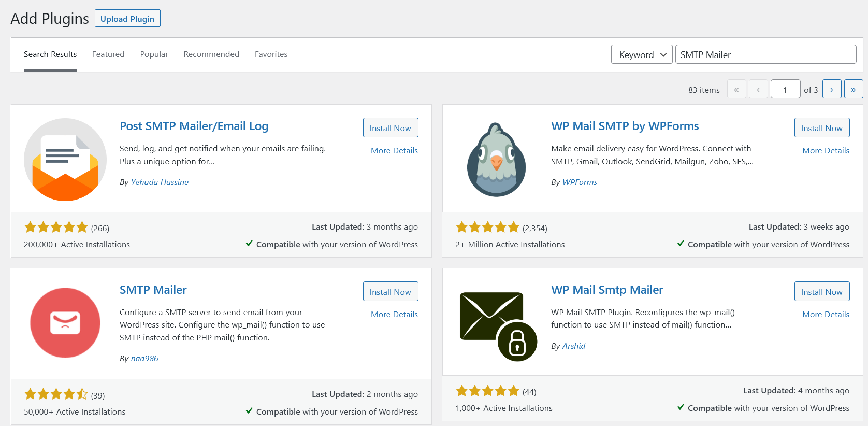
Task: Open author Arshid link
Action: click(574, 346)
